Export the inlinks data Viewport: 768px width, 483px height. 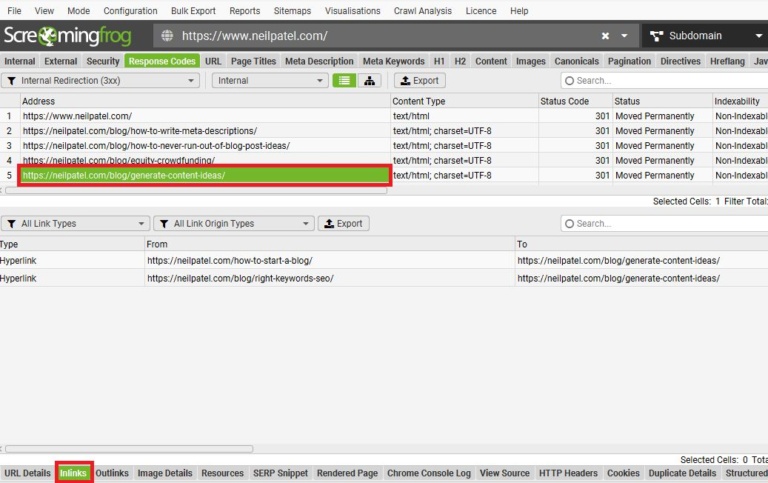[x=343, y=224]
